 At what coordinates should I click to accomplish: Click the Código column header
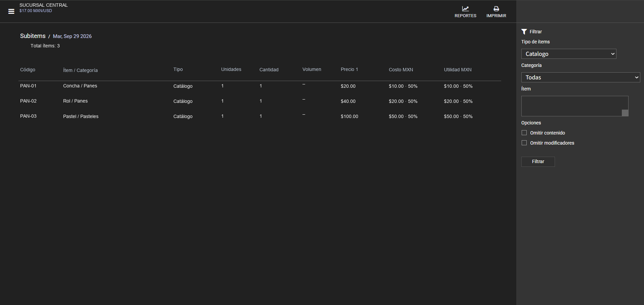(28, 70)
